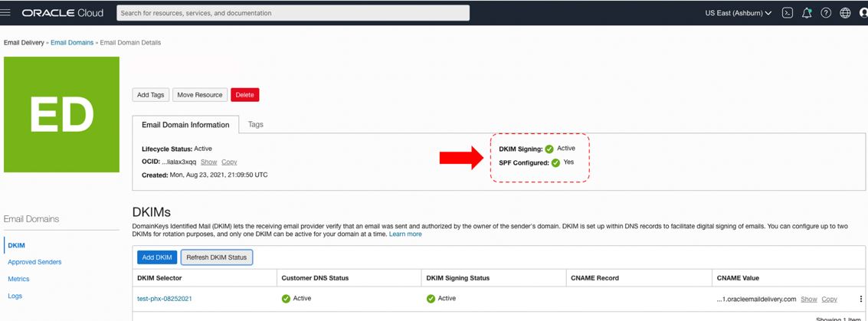Click the red Delete button
The height and width of the screenshot is (321, 868).
(x=244, y=95)
